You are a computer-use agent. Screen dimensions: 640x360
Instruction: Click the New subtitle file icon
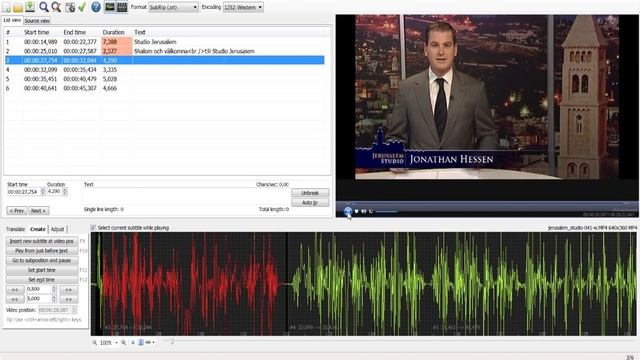7,7
